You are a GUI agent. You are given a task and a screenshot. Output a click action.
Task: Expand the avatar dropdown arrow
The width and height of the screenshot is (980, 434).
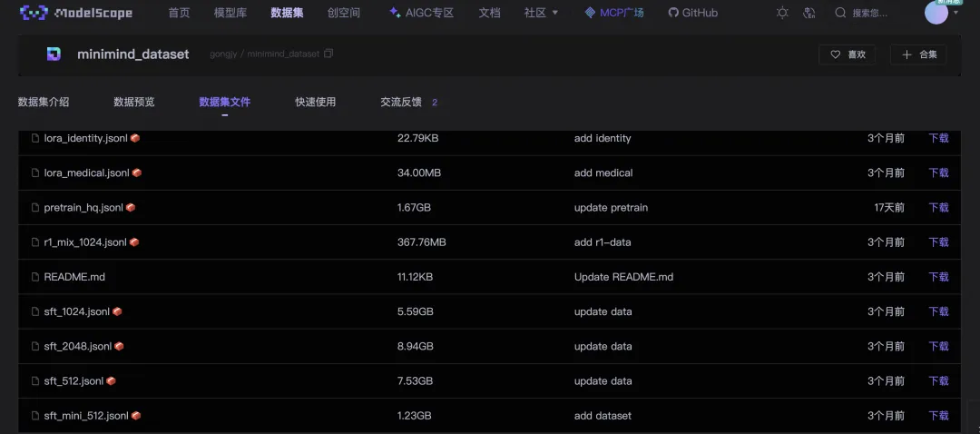955,12
